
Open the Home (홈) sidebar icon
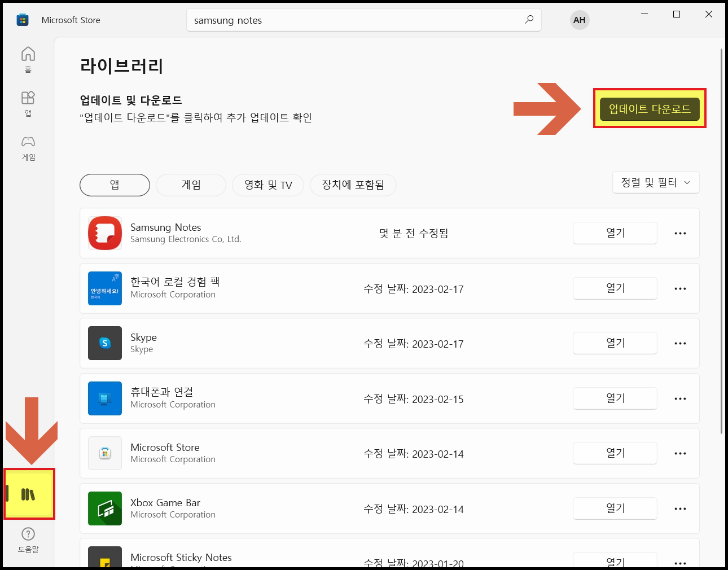(28, 59)
